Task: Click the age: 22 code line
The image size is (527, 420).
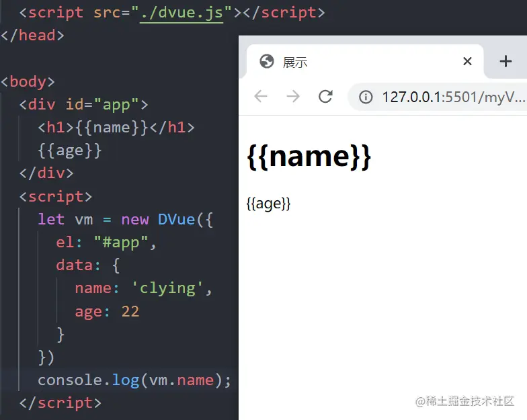Action: pos(107,312)
